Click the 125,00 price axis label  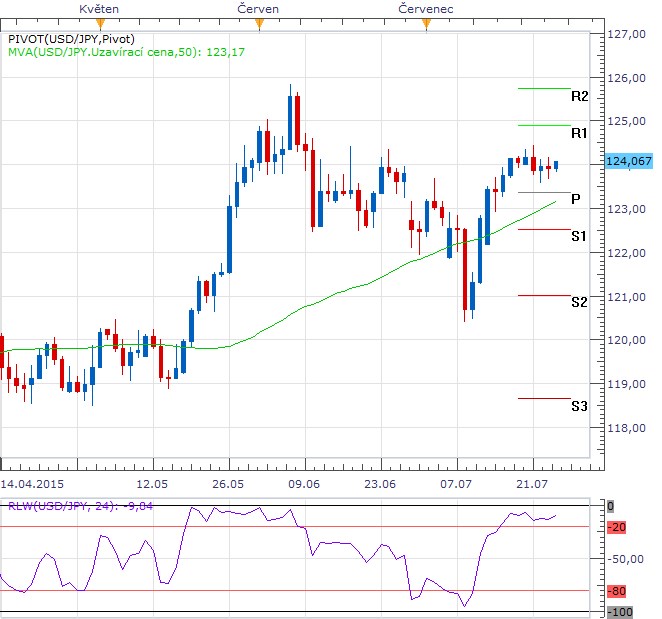click(x=627, y=121)
